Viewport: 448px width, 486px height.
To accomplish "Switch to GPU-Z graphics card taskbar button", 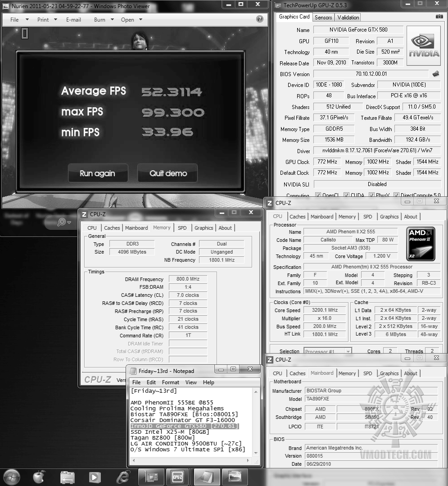I will pyautogui.click(x=151, y=477).
